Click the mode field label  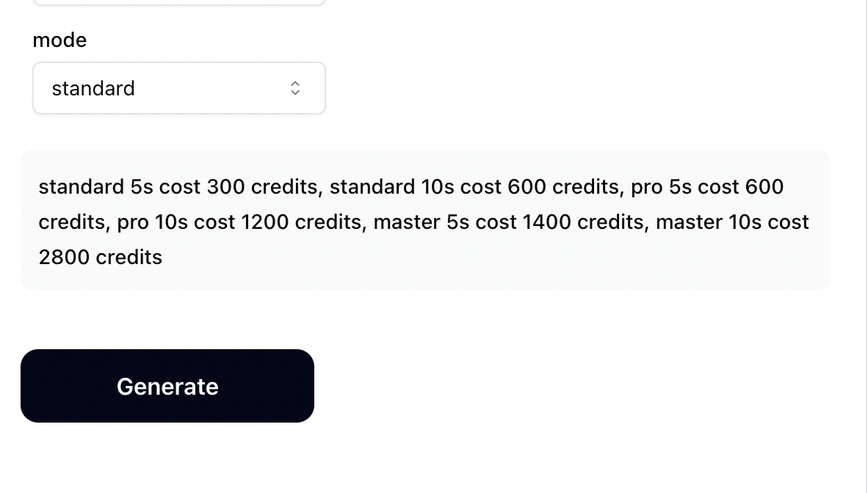59,40
